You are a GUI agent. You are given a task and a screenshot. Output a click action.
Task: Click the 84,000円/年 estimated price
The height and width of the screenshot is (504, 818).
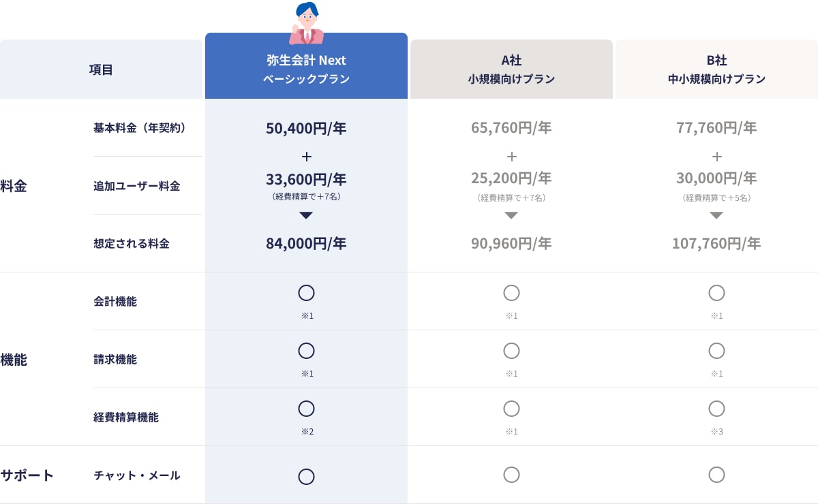tap(306, 243)
